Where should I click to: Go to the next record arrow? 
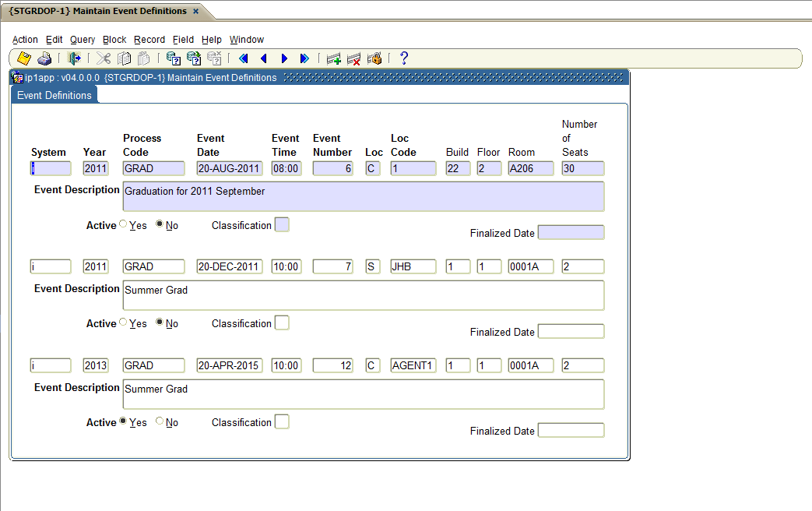point(284,58)
